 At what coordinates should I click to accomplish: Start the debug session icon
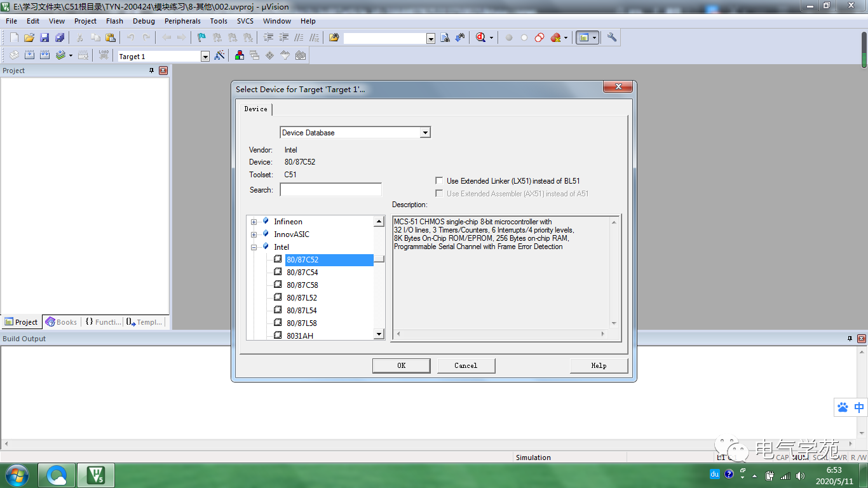[x=480, y=37]
